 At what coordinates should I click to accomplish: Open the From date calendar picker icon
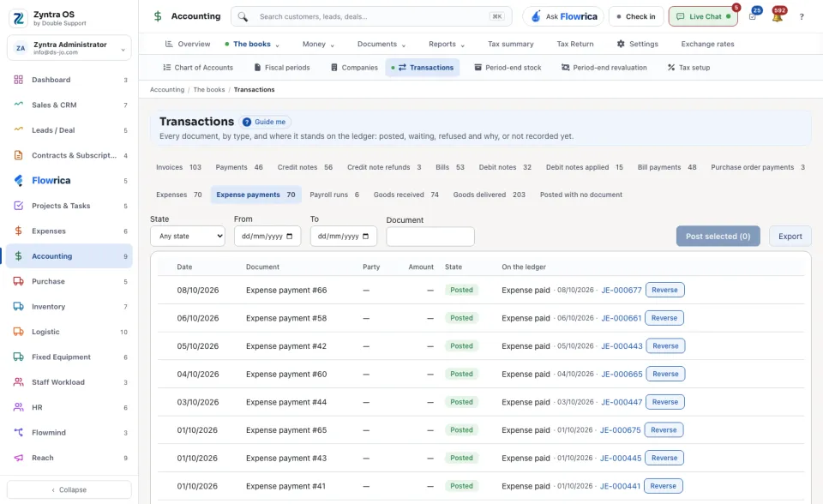(289, 237)
